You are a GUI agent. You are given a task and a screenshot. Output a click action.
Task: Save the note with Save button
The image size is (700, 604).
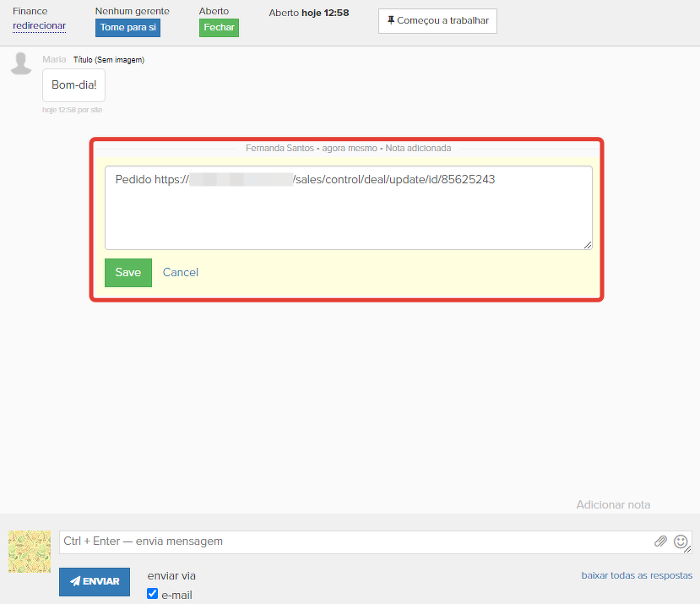click(x=128, y=273)
